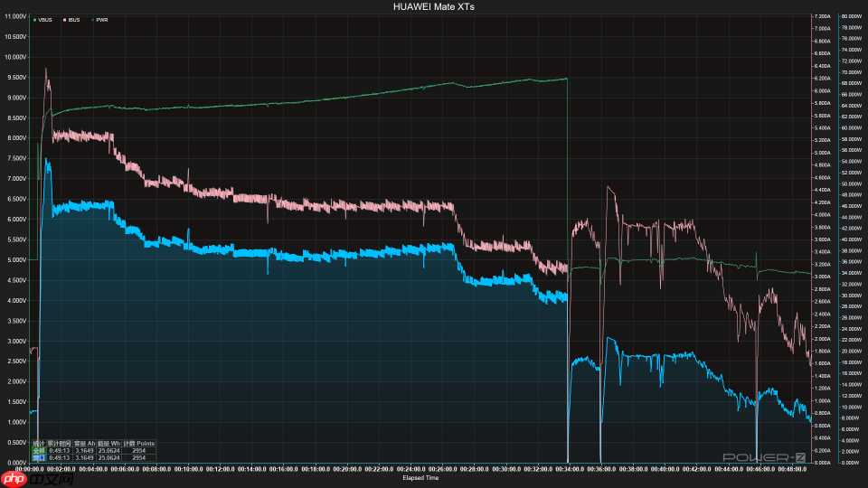Click the Elapsed Time axis label
The image size is (868, 488).
click(x=420, y=477)
